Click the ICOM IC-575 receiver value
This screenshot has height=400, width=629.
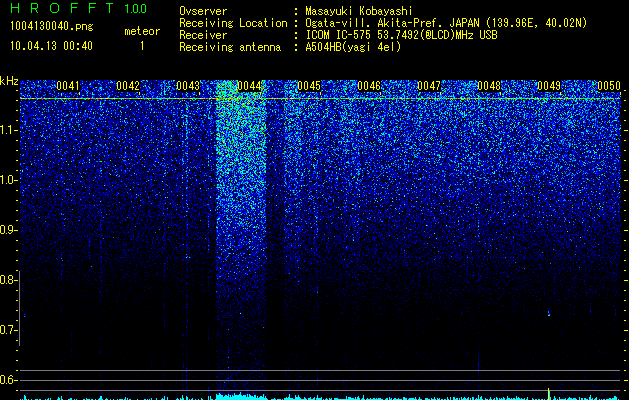tap(401, 35)
